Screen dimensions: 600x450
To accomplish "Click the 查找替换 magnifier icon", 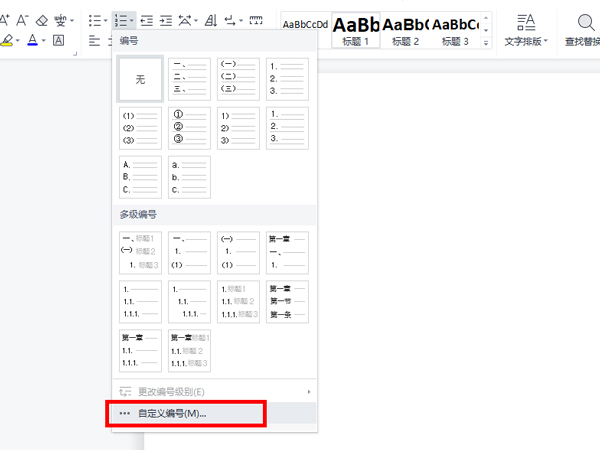I will pos(584,22).
